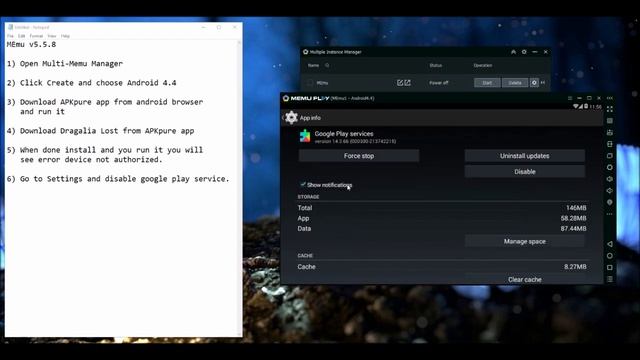Click the Status column header
The width and height of the screenshot is (640, 360).
click(x=436, y=65)
